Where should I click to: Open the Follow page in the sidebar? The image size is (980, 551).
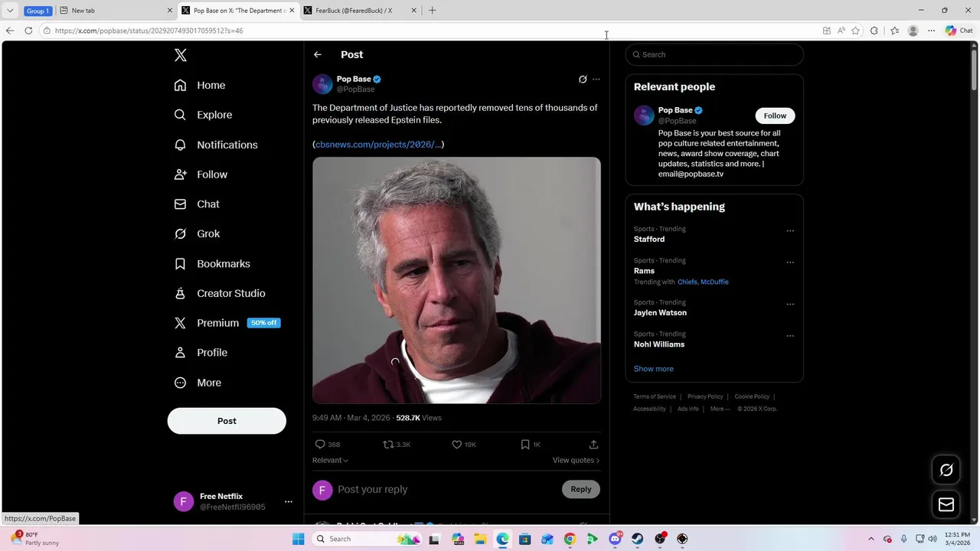click(201, 174)
